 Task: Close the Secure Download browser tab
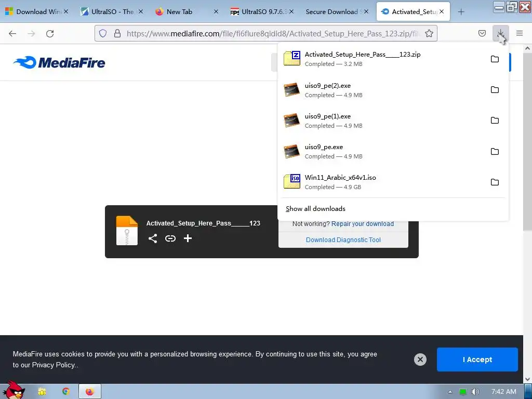366,12
